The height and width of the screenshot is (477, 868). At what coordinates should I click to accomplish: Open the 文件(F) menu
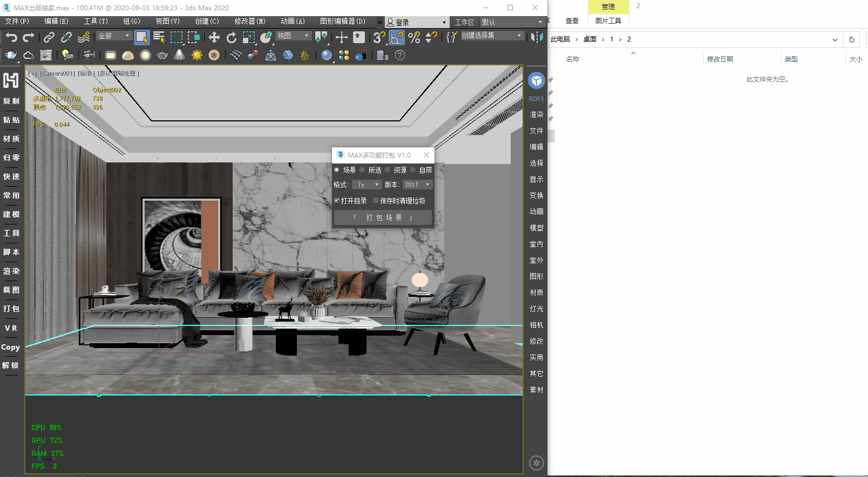pos(17,22)
